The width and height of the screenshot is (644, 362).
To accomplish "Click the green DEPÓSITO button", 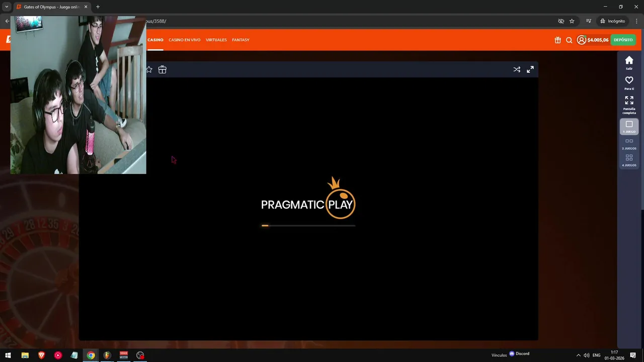I will (x=623, y=40).
